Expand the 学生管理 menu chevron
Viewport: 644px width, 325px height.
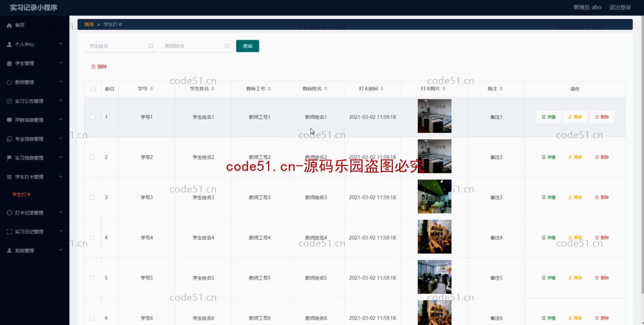pyautogui.click(x=61, y=63)
